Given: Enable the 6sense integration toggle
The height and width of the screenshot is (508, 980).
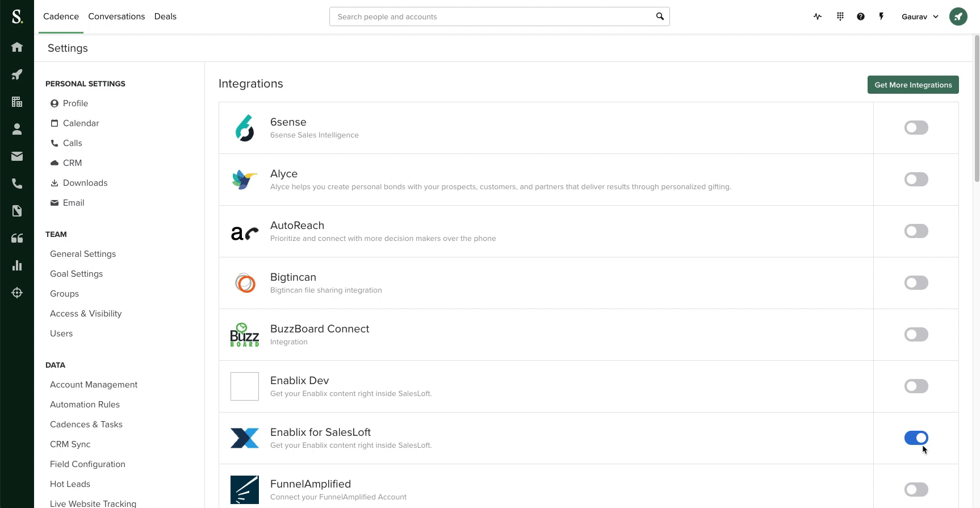Looking at the screenshot, I should tap(916, 128).
